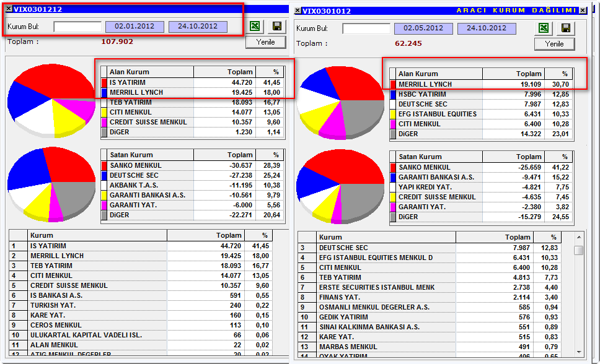Screen dimensions: 600x364
Task: Click save disk icon in VIX0301012 window
Action: pyautogui.click(x=565, y=28)
